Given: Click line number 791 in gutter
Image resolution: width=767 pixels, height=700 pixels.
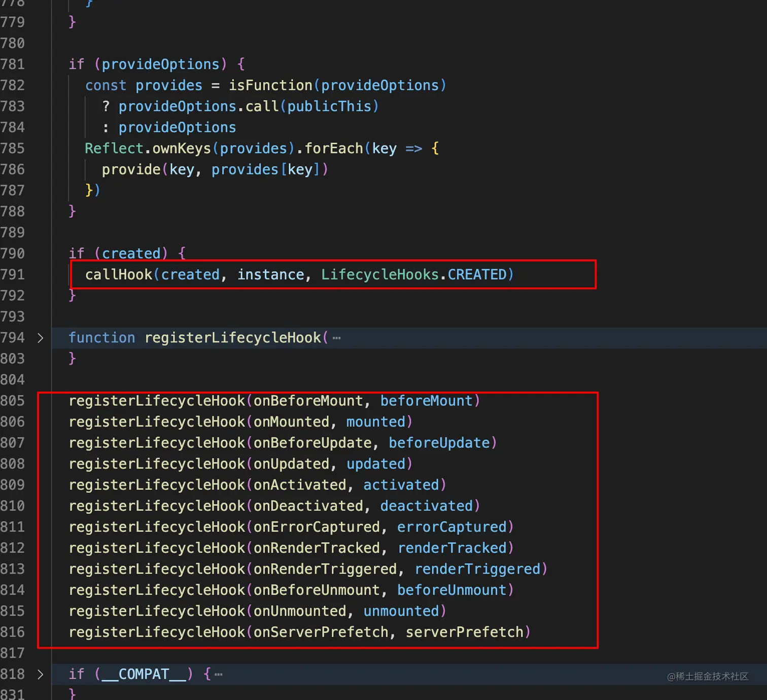Looking at the screenshot, I should click(x=13, y=274).
